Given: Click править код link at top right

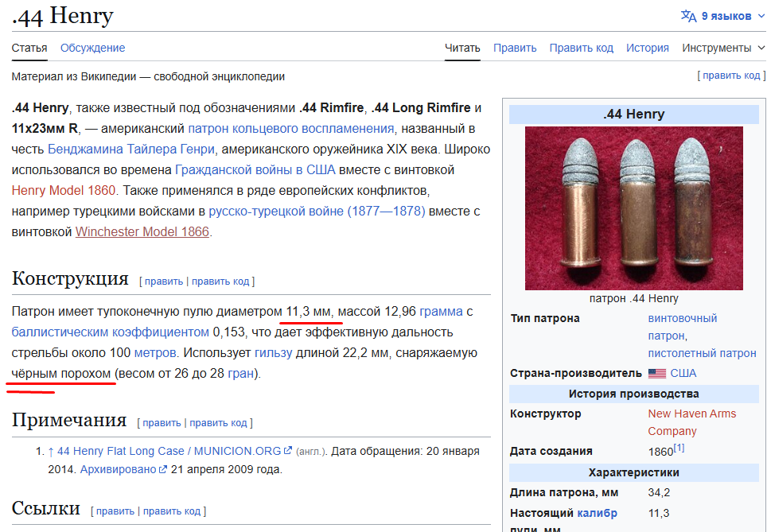Looking at the screenshot, I should [731, 76].
